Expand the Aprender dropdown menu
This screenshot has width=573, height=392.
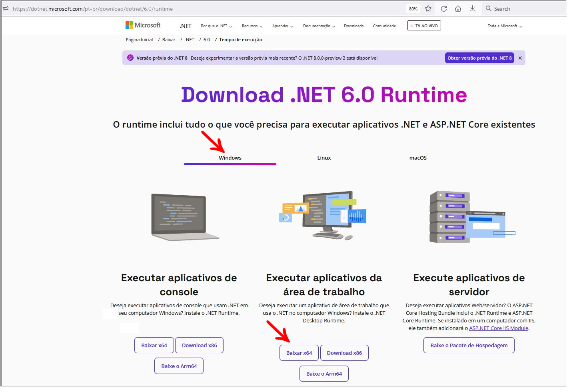tap(283, 26)
